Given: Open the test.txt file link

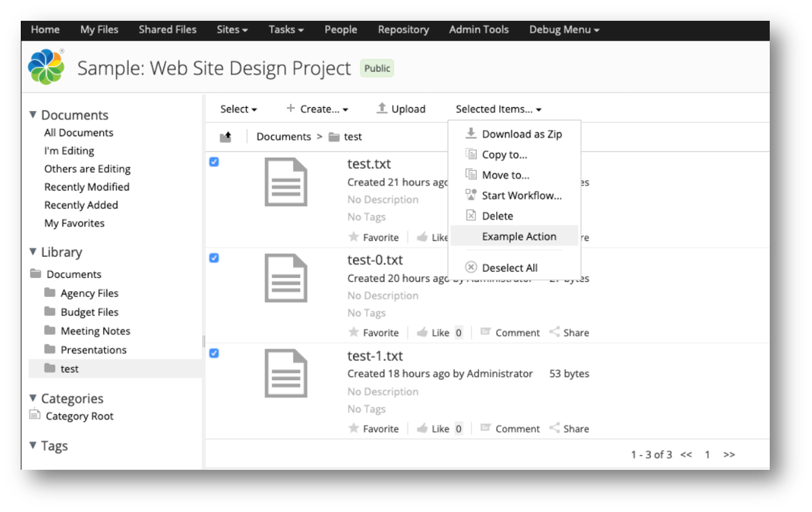Looking at the screenshot, I should click(369, 164).
